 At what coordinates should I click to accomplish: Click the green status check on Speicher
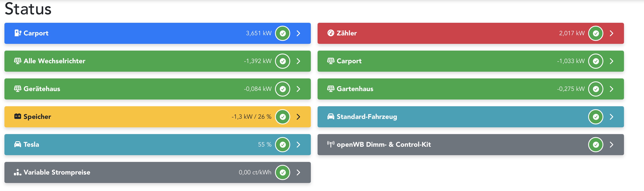(x=283, y=117)
